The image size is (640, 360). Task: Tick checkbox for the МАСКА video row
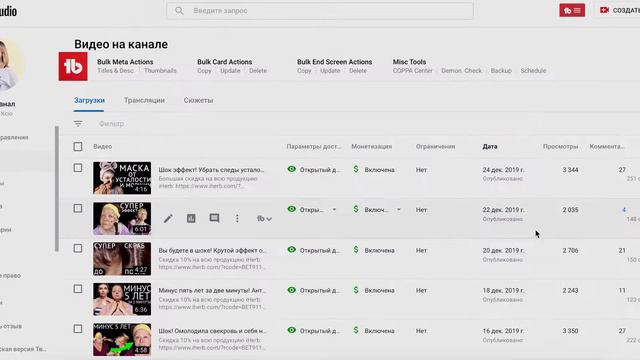pos(78,168)
